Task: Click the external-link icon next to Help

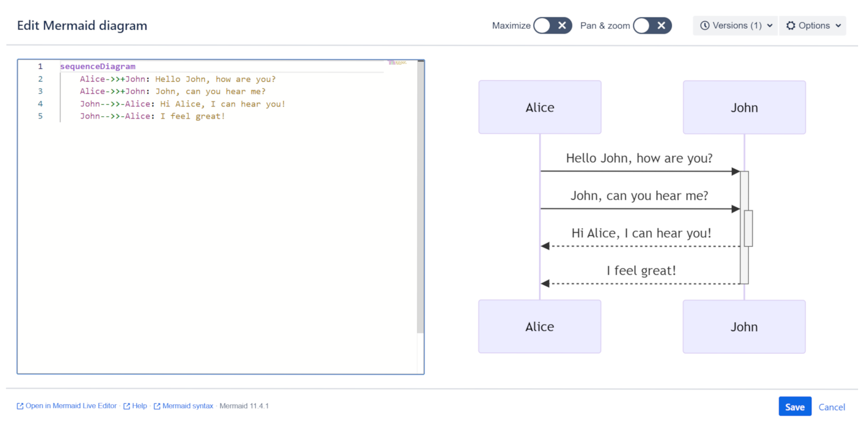Action: (126, 406)
